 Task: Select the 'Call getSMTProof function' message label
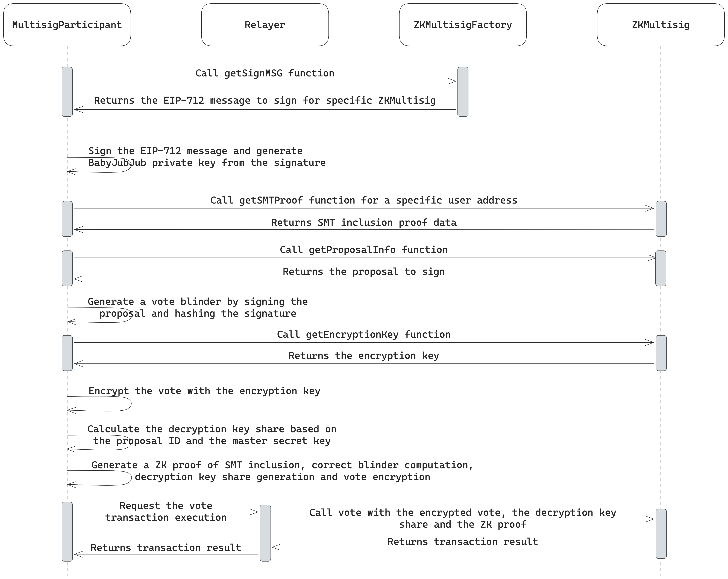click(364, 200)
